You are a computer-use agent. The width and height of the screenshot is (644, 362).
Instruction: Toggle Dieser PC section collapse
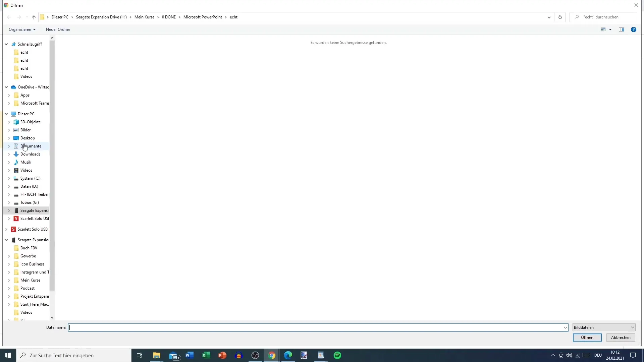(x=6, y=114)
